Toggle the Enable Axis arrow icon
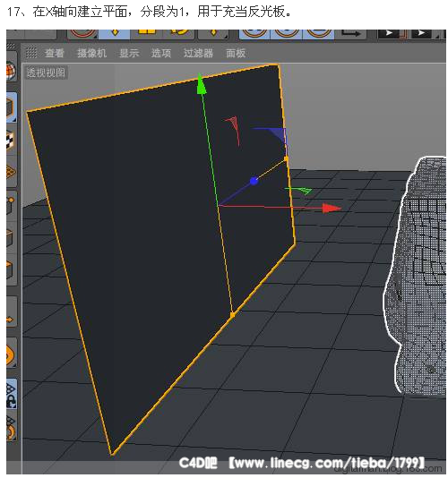 point(11,312)
